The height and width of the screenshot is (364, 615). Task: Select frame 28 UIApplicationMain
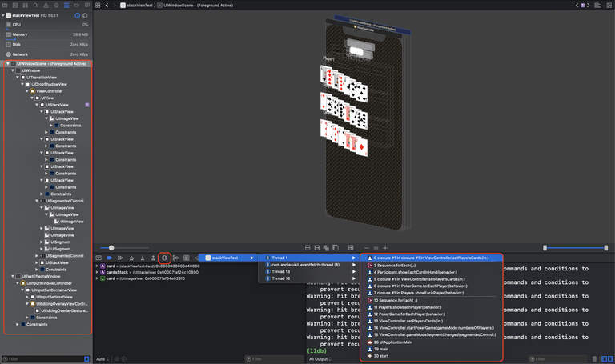[x=432, y=342]
